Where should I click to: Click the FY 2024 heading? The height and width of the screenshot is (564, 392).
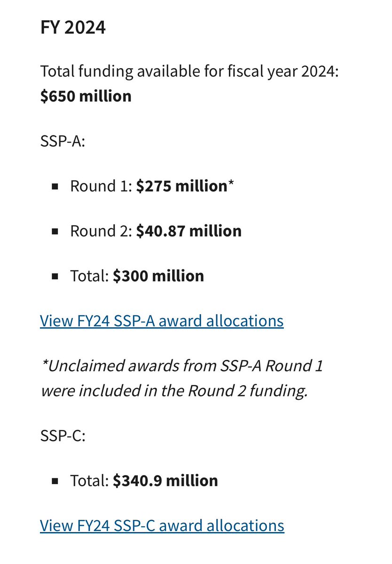pos(73,28)
